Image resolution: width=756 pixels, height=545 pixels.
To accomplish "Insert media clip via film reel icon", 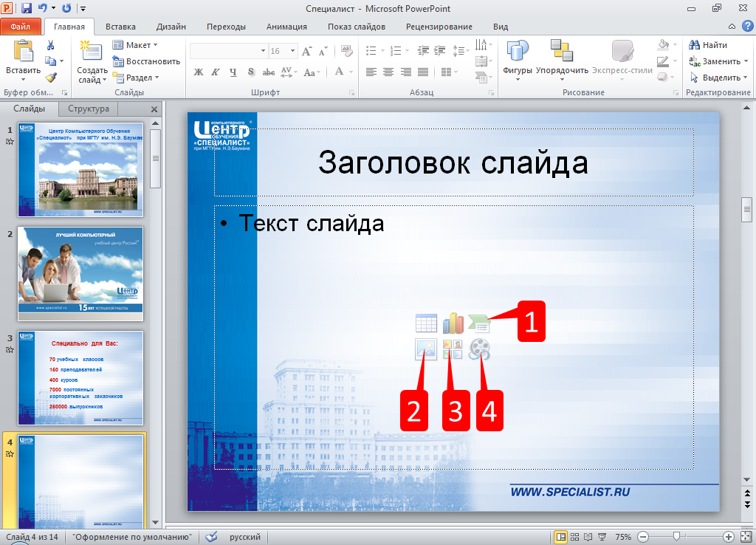I will pos(479,349).
